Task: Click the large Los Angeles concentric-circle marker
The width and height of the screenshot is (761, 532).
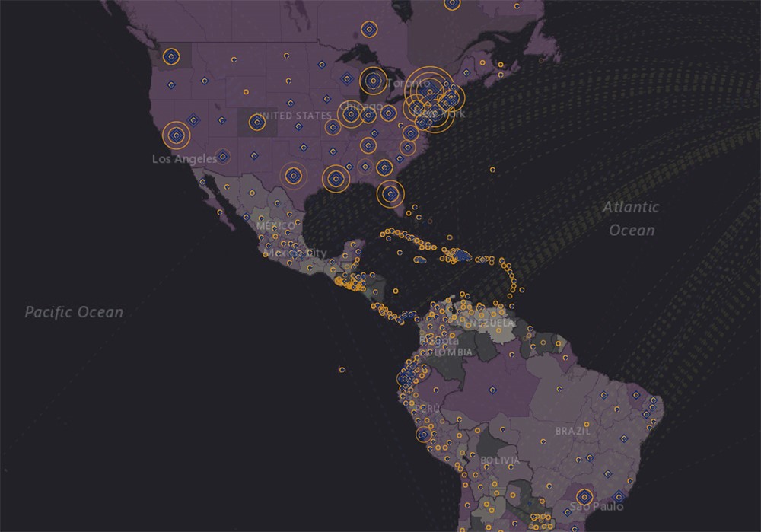Action: [177, 135]
